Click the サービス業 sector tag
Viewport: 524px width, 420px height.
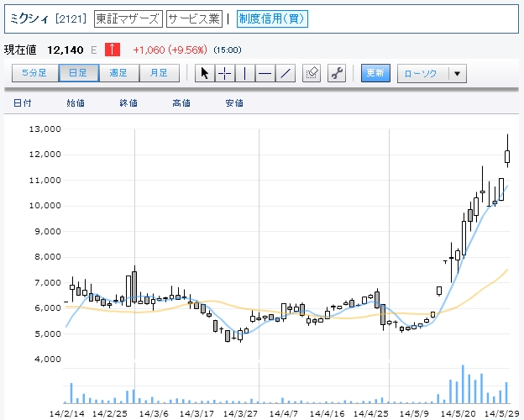tap(195, 18)
